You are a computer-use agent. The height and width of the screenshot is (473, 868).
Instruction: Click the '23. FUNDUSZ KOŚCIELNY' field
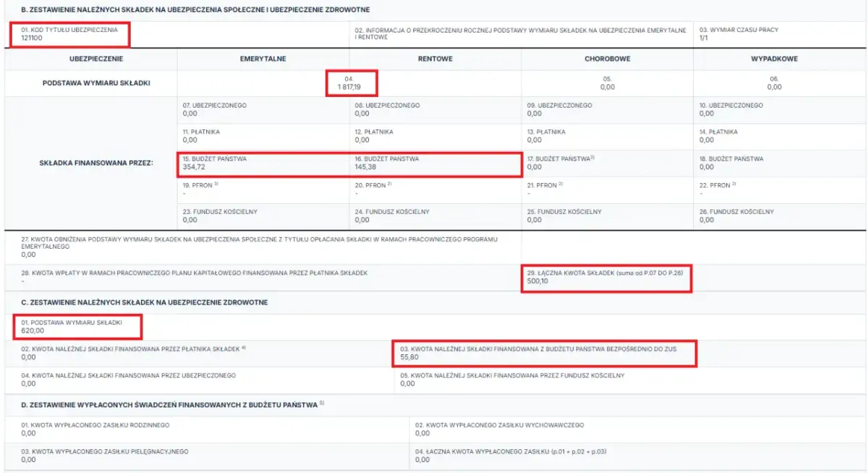263,216
